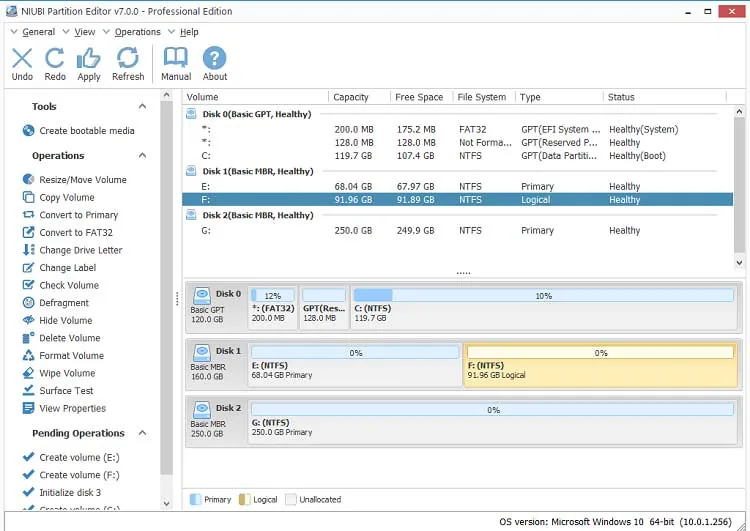Select E: (NTFS) 68.04 GB partition block
750x531 pixels.
(x=355, y=365)
